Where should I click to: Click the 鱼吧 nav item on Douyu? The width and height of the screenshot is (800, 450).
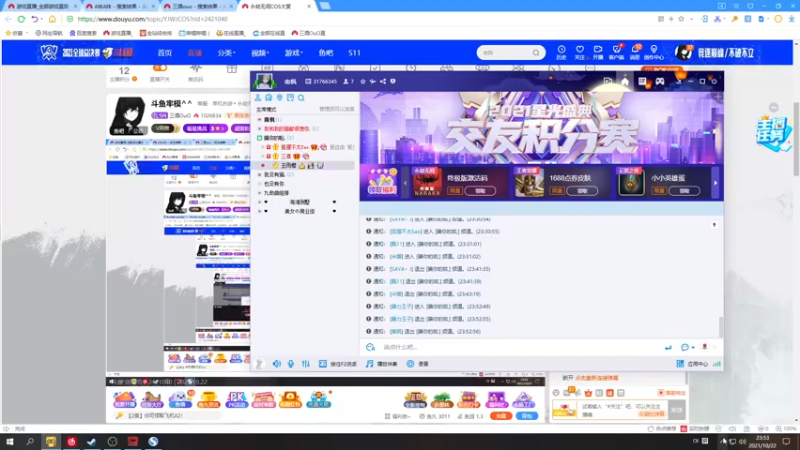[x=326, y=53]
